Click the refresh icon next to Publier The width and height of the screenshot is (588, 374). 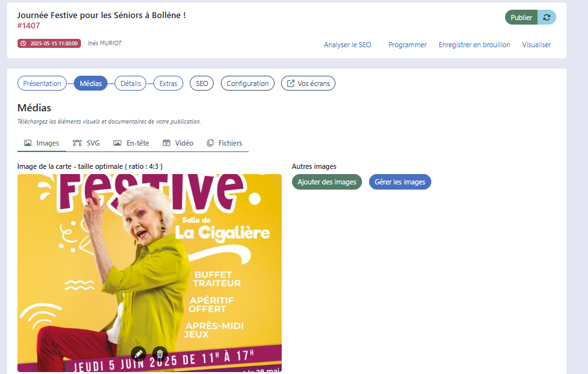point(547,17)
